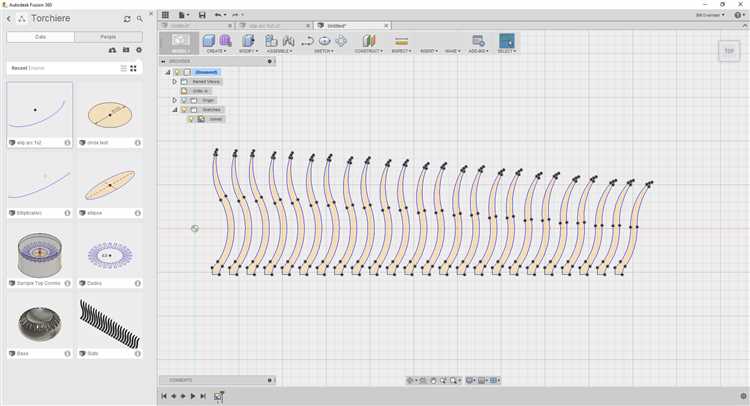Close the active Untitled document tab

coord(386,25)
